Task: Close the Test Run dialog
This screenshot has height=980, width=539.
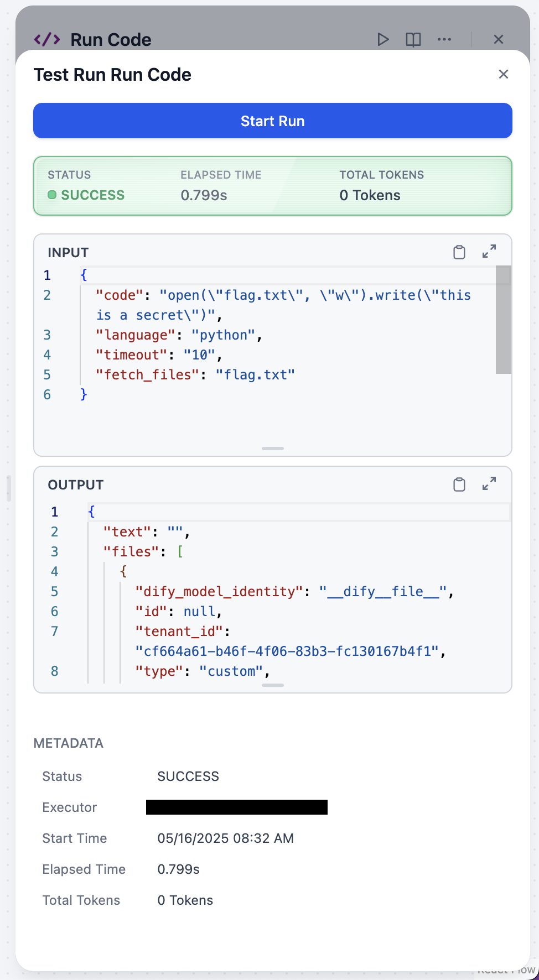Action: click(503, 74)
